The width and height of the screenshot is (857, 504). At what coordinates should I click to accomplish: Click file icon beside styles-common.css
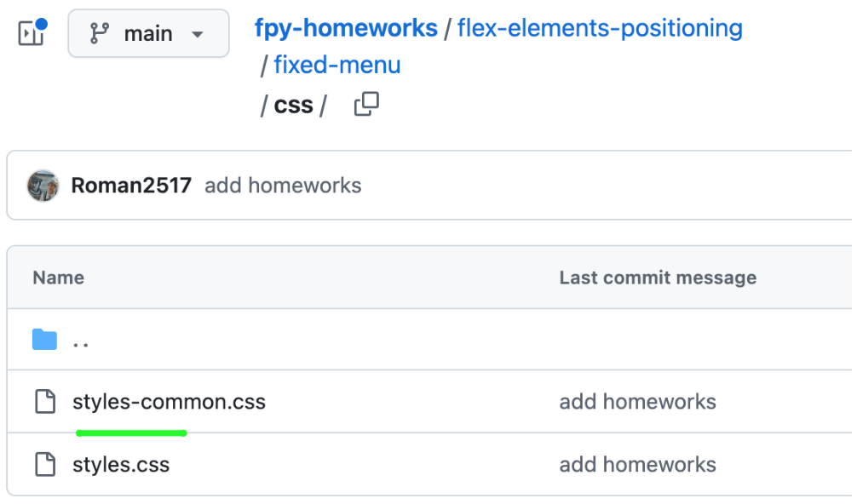[45, 401]
